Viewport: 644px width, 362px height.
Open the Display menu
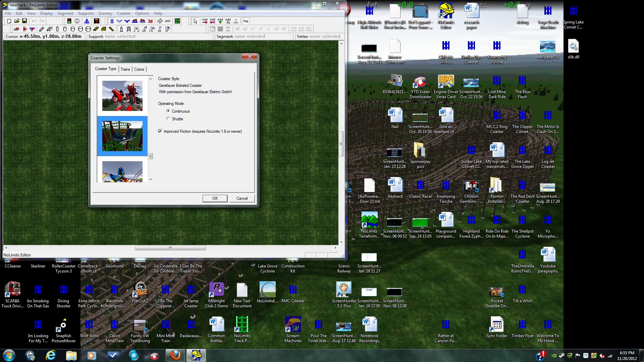pos(47,13)
